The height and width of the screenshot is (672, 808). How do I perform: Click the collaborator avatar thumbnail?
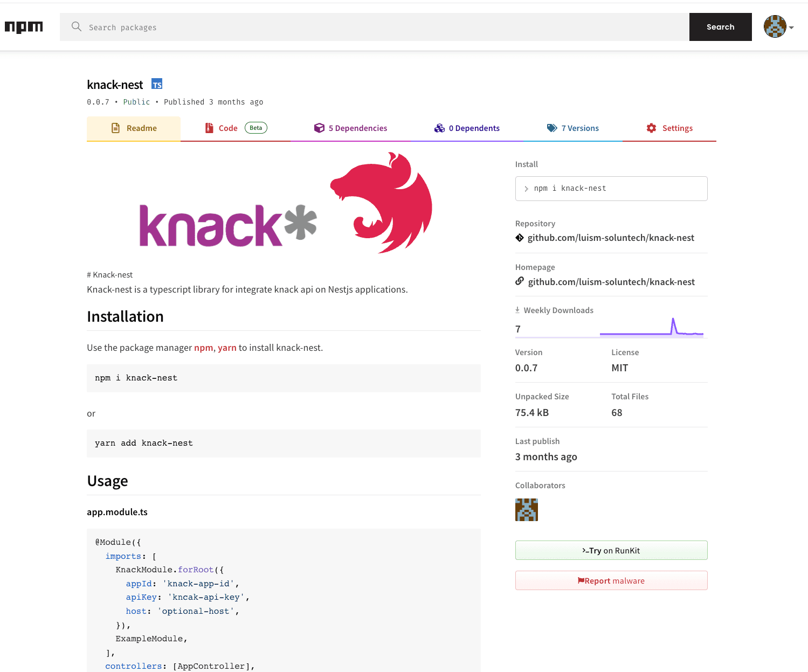click(x=527, y=510)
